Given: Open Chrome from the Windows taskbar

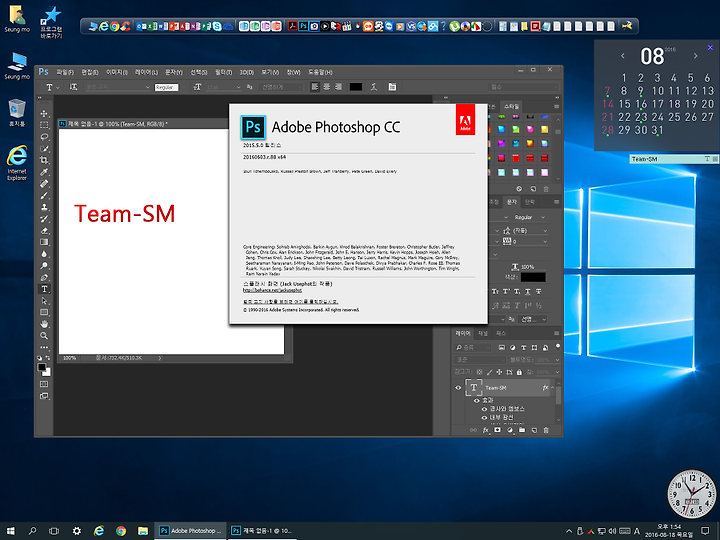Looking at the screenshot, I should click(x=121, y=531).
